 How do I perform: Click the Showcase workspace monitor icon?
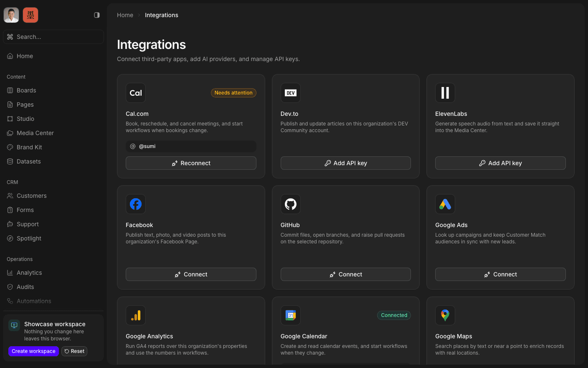point(14,325)
